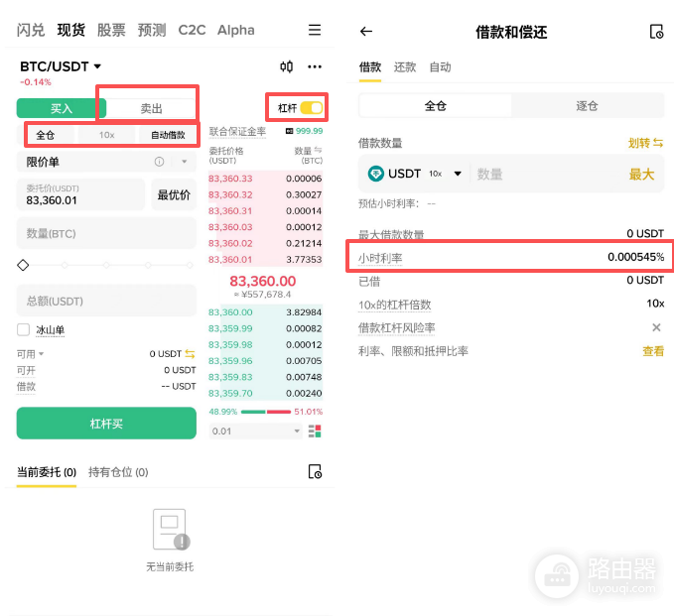674x616 pixels.
Task: Tap the USDT coin icon in loan field
Action: (375, 174)
